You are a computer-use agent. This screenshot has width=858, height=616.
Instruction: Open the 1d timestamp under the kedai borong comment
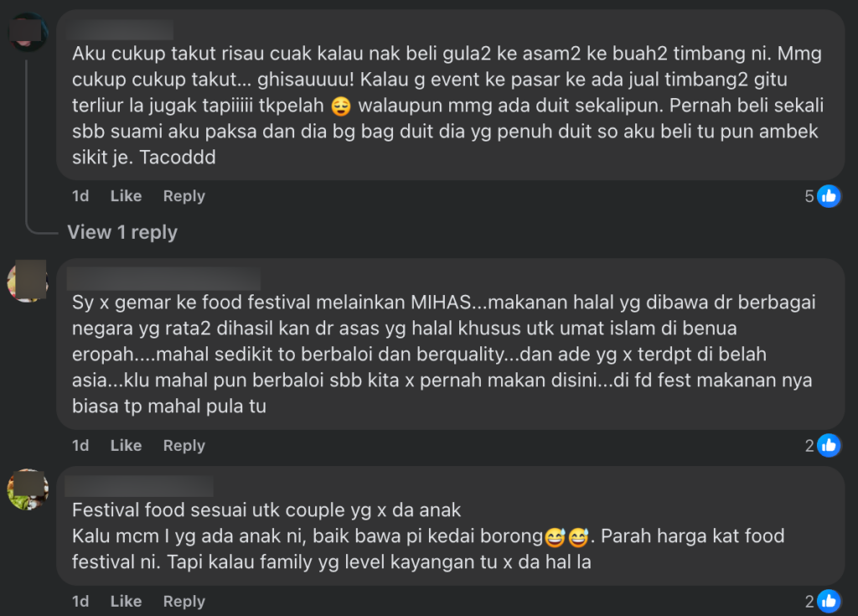pos(80,601)
